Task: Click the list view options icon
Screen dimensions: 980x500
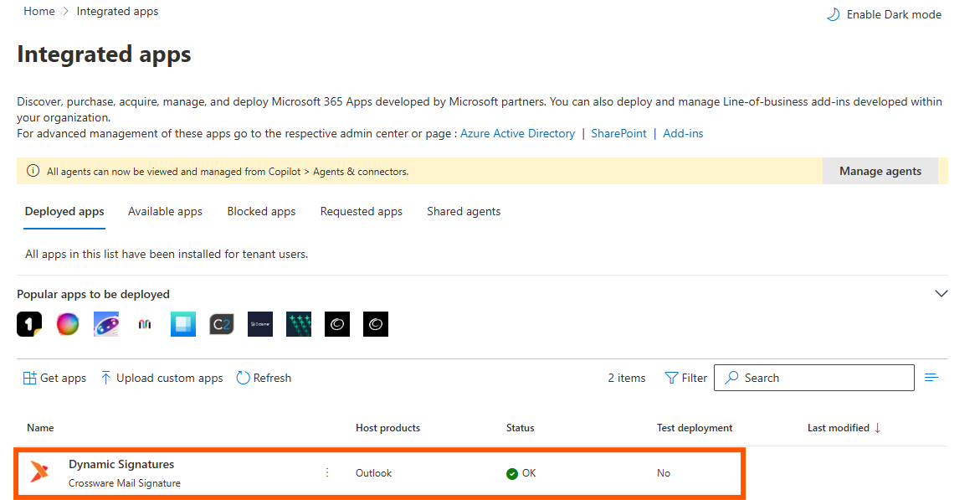Action: click(x=931, y=378)
